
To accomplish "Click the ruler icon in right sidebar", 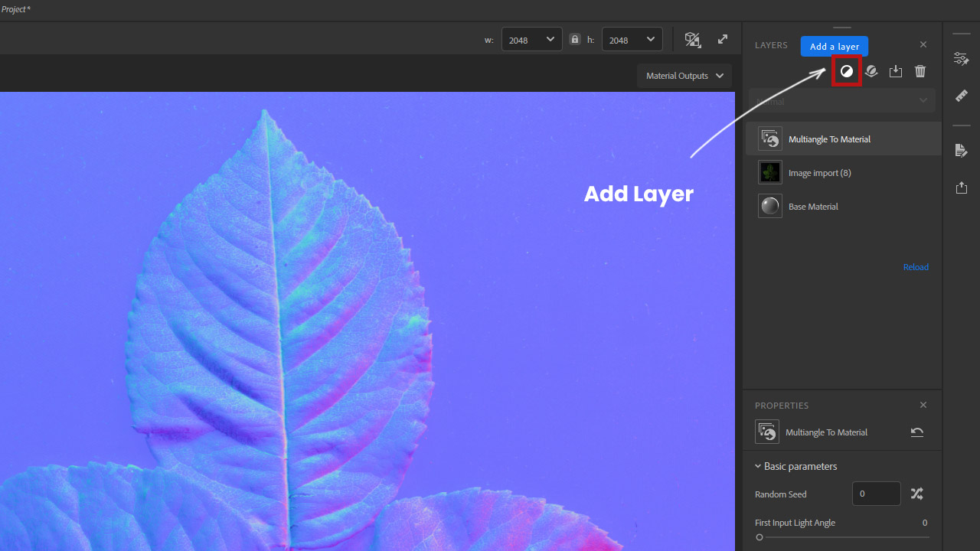I will (962, 96).
